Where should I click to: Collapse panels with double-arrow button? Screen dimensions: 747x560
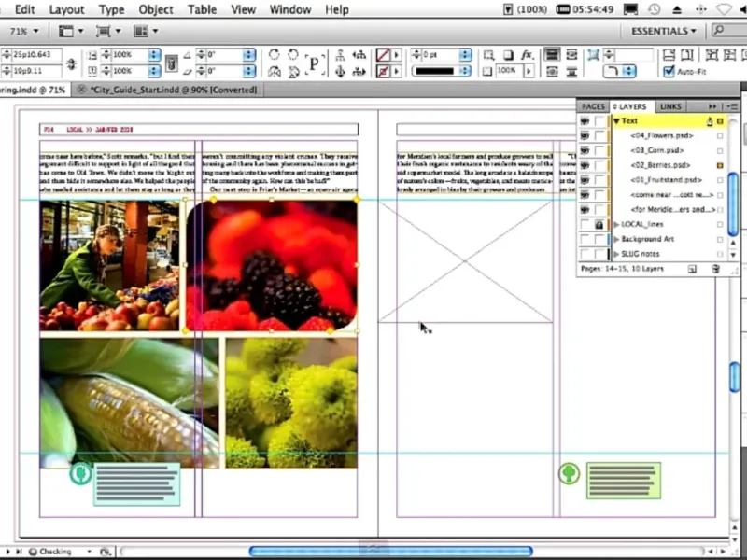pyautogui.click(x=712, y=106)
